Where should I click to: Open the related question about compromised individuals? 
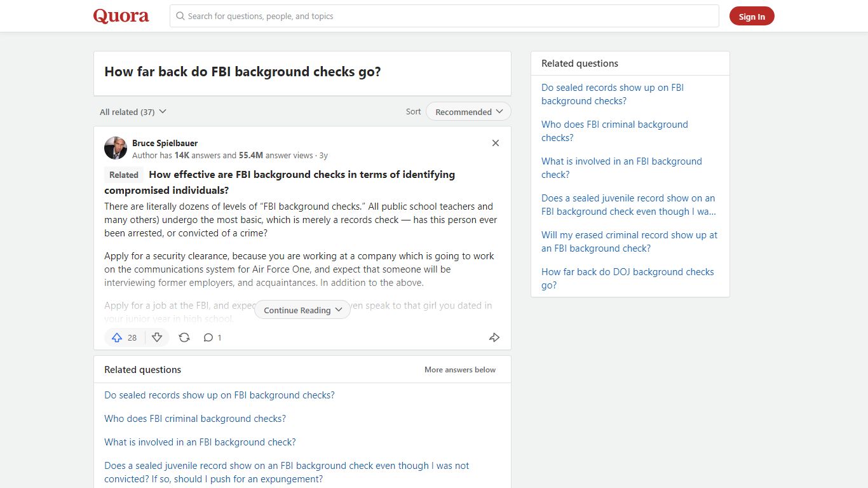click(280, 182)
